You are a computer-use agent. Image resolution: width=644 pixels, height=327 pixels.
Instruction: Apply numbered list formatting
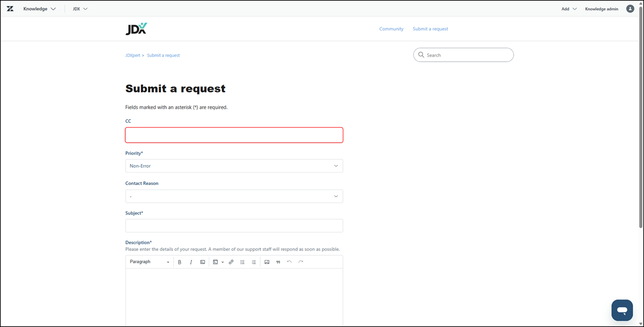254,262
